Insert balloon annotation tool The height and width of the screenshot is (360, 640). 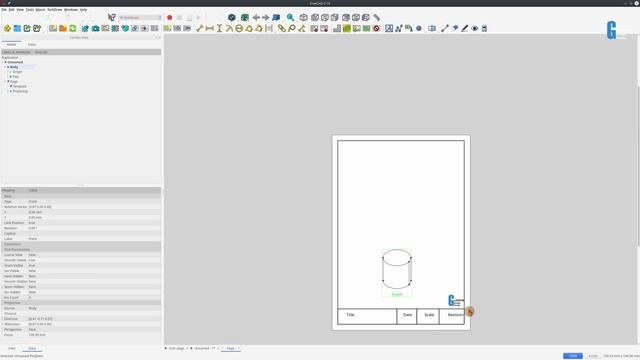[292, 28]
